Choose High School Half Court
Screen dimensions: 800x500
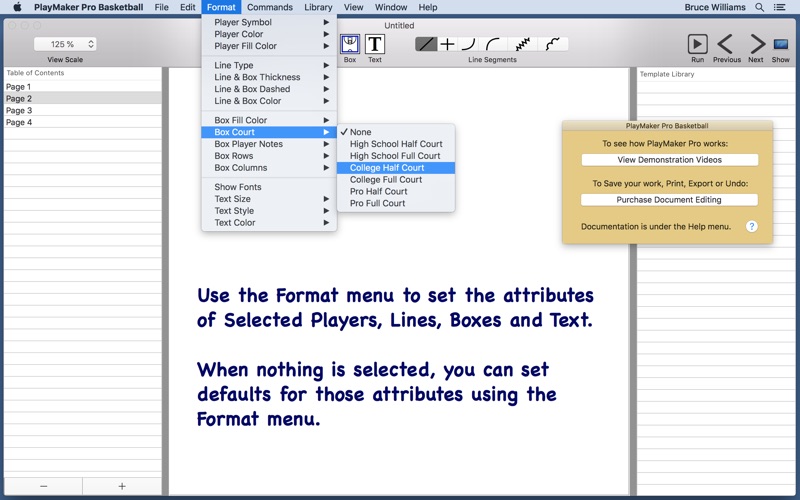[x=395, y=144]
